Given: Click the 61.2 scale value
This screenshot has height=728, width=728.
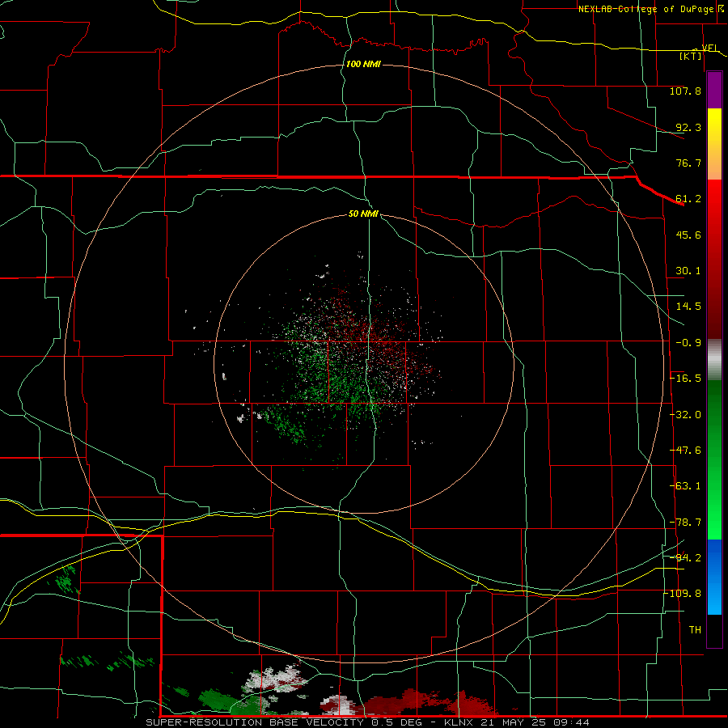Looking at the screenshot, I should (688, 199).
